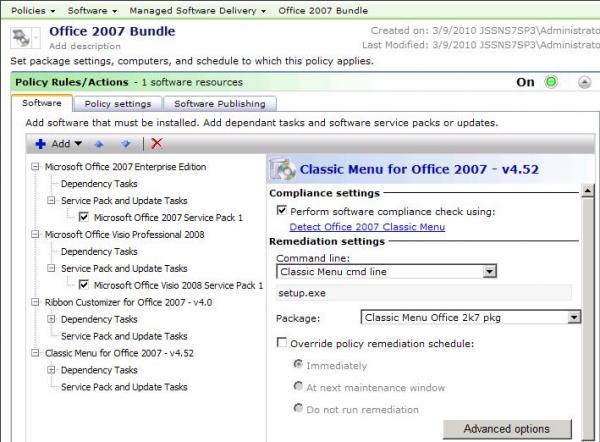Click the Office 2007 Bundle breadcrumb
600x442 pixels.
[323, 10]
